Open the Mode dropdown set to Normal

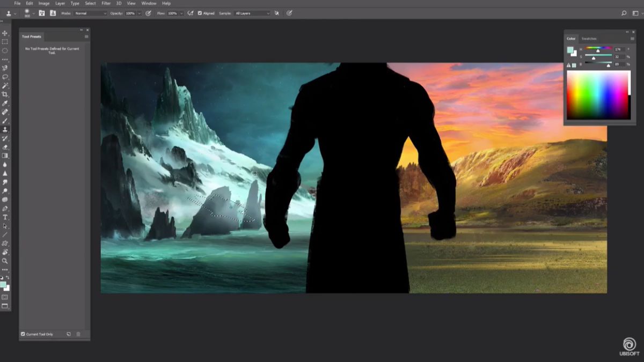[x=90, y=13]
